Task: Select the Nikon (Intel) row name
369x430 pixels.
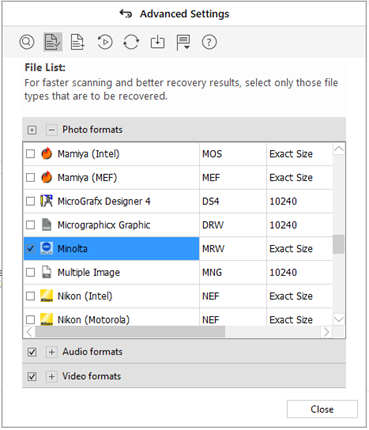Action: coord(85,296)
